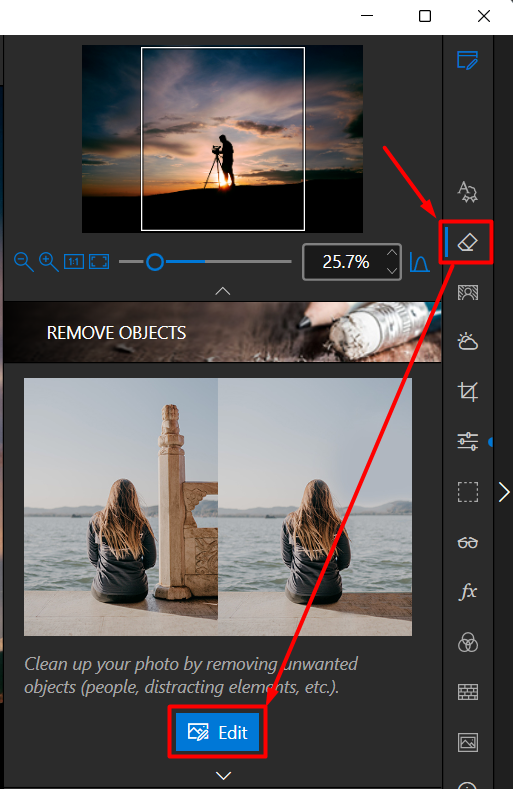513x789 pixels.
Task: Click the blue Edit button
Action: 217,732
